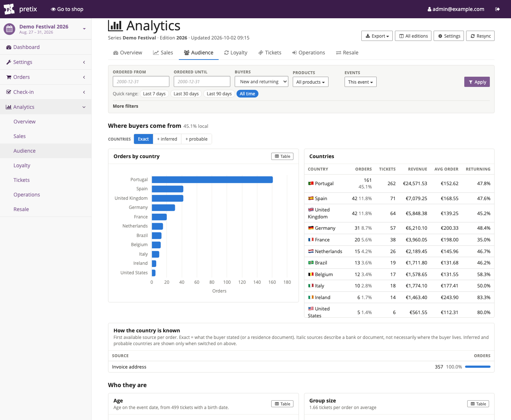Focus the Ordered from date field
The height and width of the screenshot is (420, 511).
141,81
